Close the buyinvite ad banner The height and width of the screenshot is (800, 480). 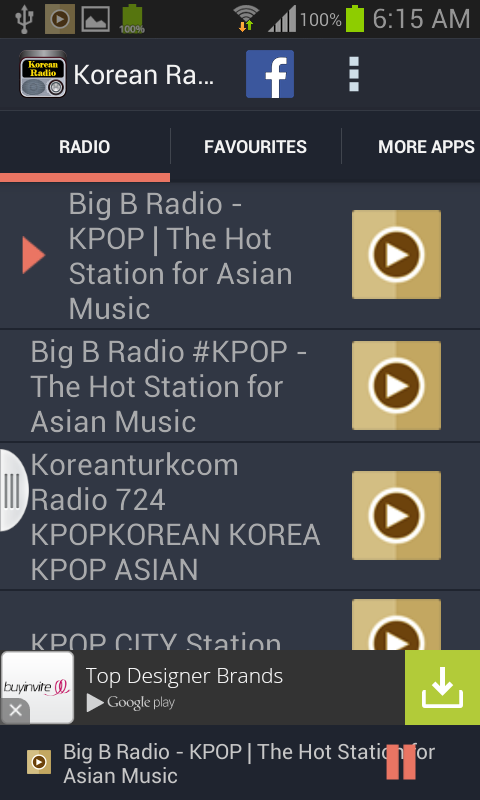point(15,710)
